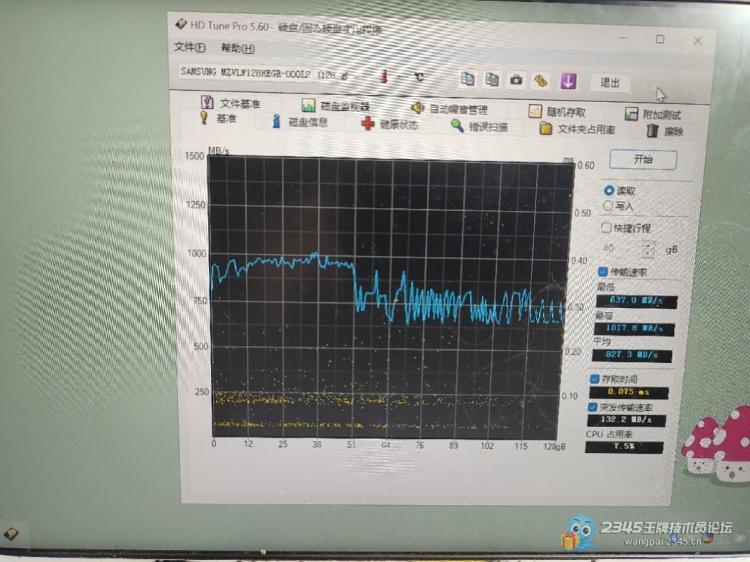Click the copy screenshot to clipboard icon

coord(492,79)
